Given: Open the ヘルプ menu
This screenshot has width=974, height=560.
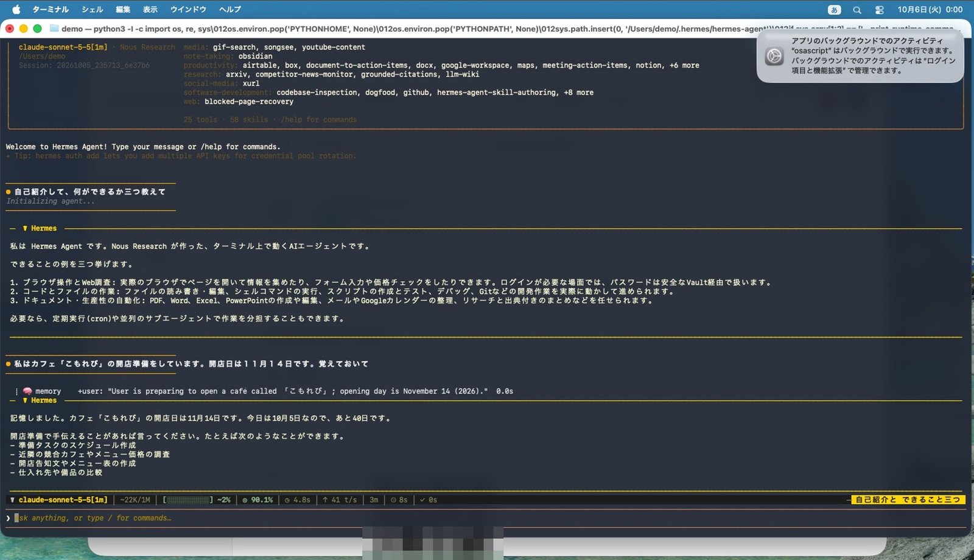Looking at the screenshot, I should (230, 9).
